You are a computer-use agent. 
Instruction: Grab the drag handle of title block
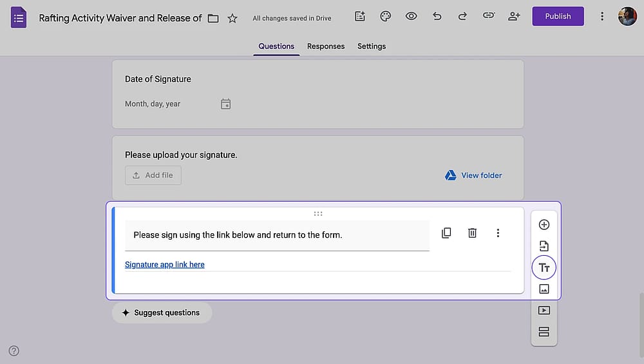pos(318,214)
